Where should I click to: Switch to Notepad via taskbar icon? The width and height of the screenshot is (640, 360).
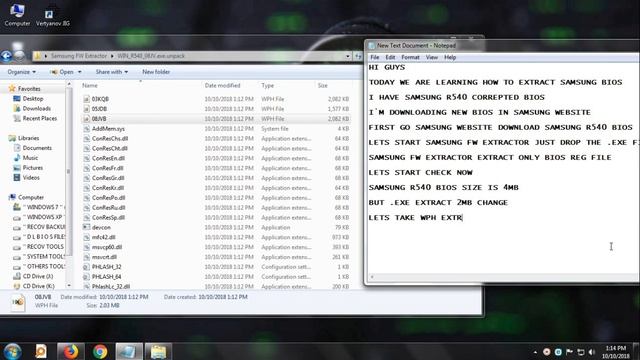[129, 351]
